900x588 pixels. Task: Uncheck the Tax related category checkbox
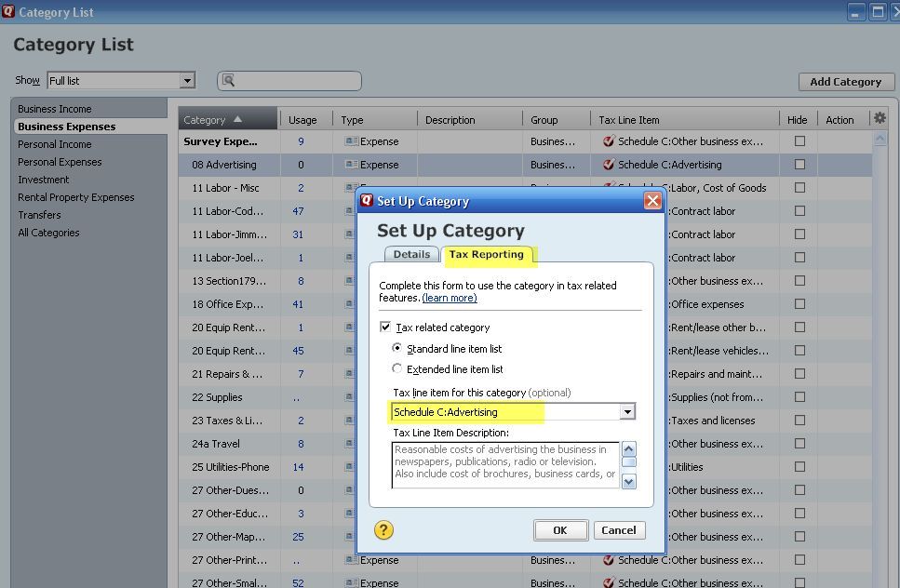[384, 327]
